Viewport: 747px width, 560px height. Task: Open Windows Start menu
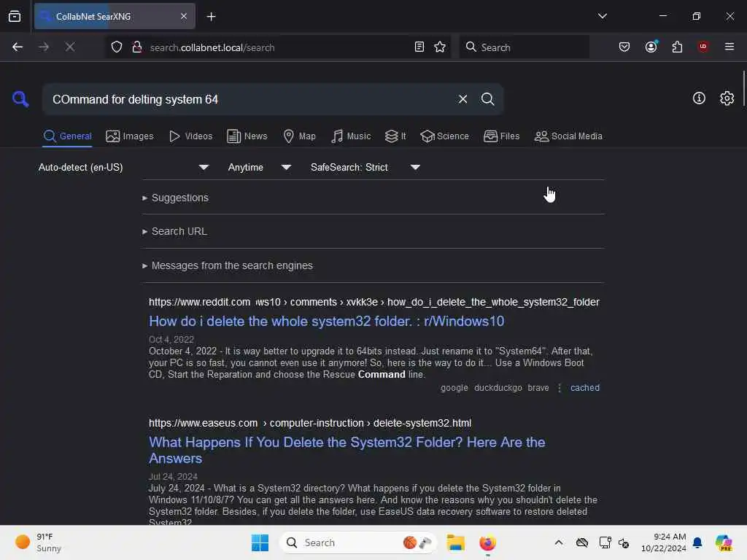(260, 542)
